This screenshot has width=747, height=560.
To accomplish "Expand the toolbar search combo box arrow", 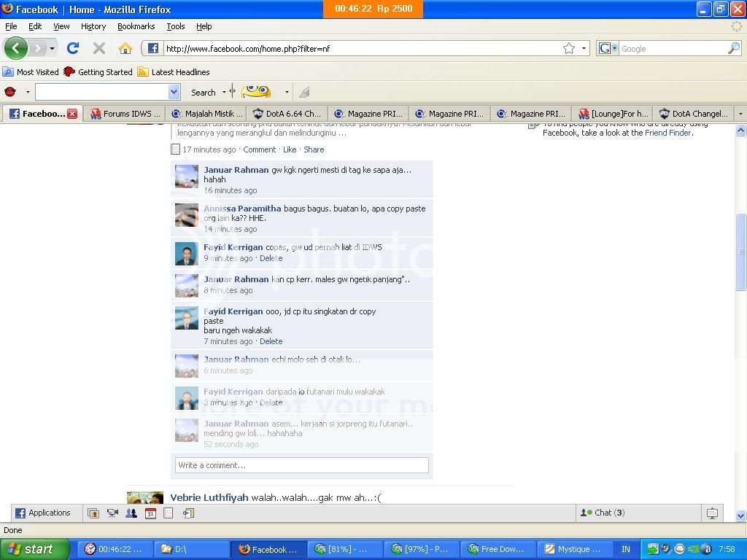I will point(174,91).
